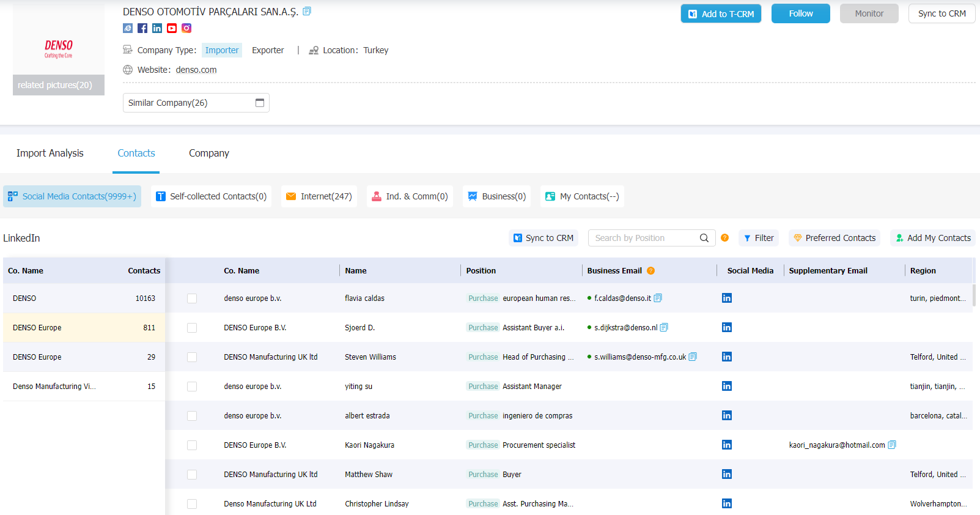980x515 pixels.
Task: Select DENSO company row with 10163 contacts
Action: click(84, 298)
